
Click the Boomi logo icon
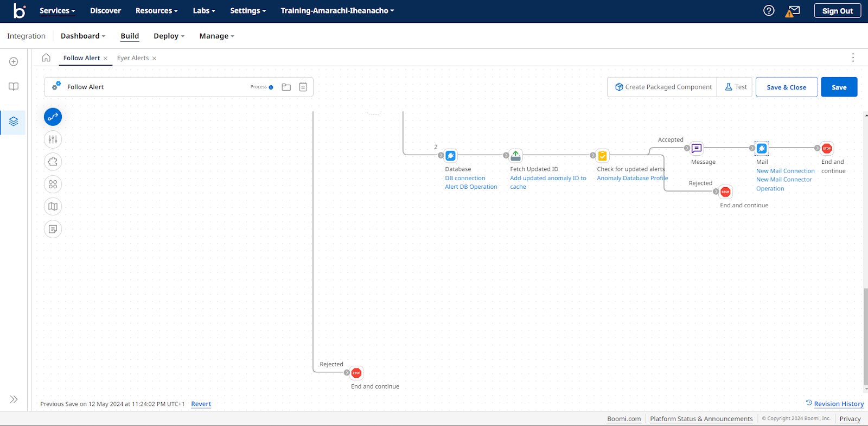pos(20,10)
